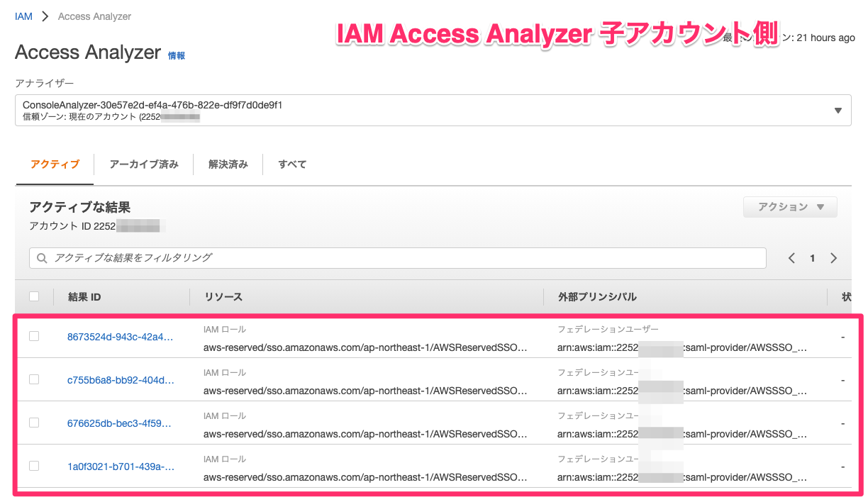
Task: Check the box for finding 8673524d-943c-42a4
Action: click(x=34, y=336)
